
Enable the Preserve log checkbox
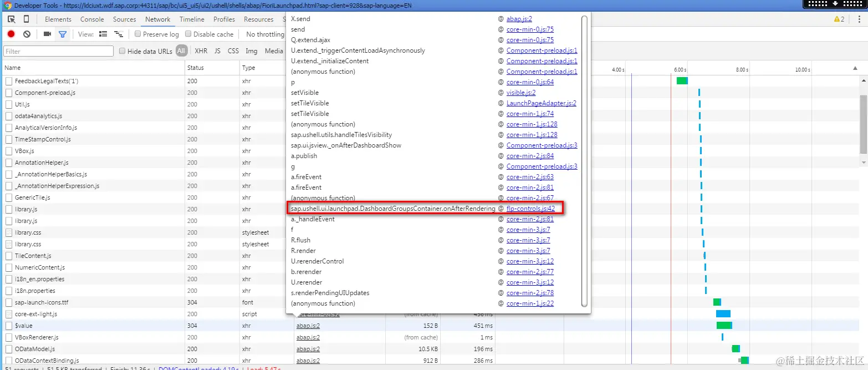click(138, 34)
